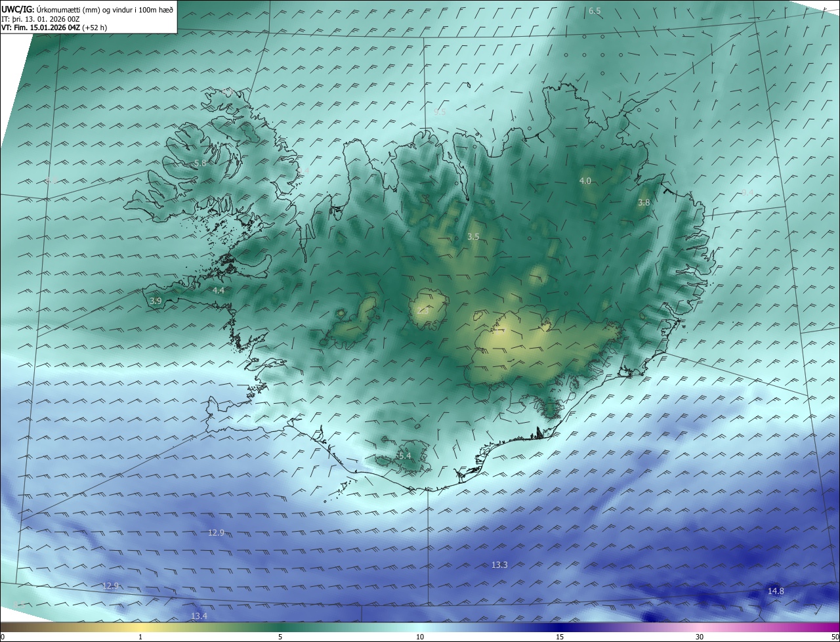Click the 14.8 value label on the map
Screen dimensions: 840x642
(776, 591)
